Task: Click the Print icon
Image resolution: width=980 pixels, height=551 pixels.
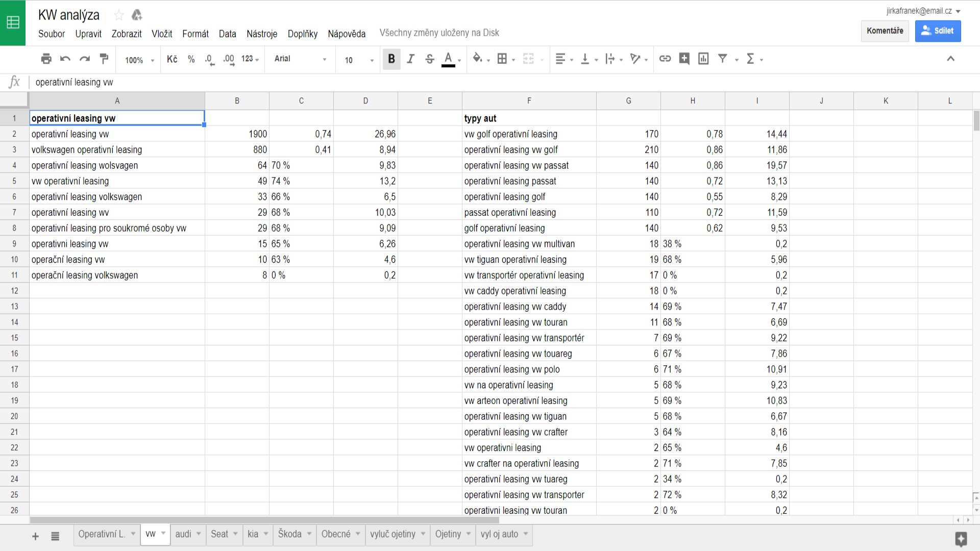Action: (x=46, y=59)
